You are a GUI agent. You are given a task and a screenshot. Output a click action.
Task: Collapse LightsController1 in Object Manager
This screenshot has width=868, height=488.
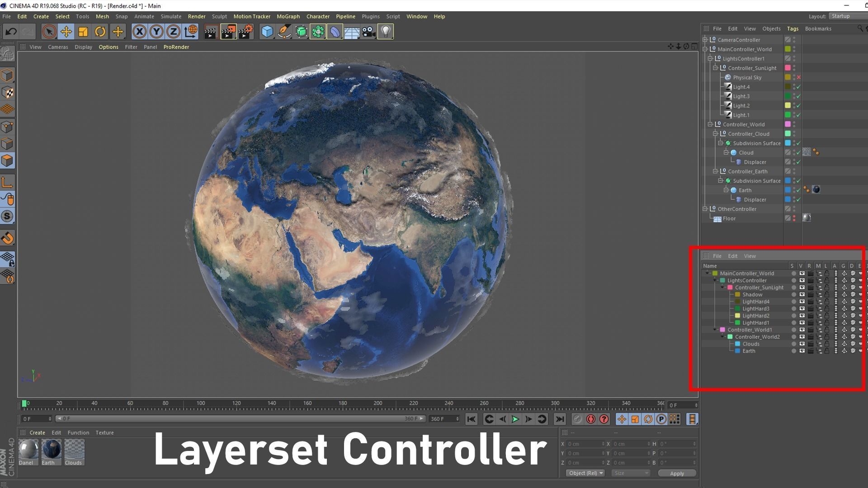(710, 59)
